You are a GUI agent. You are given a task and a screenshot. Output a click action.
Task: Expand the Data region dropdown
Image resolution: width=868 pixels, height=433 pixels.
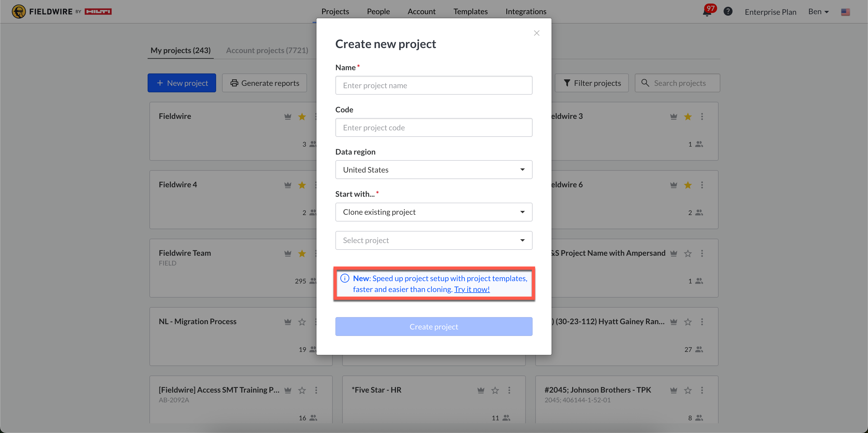point(434,170)
